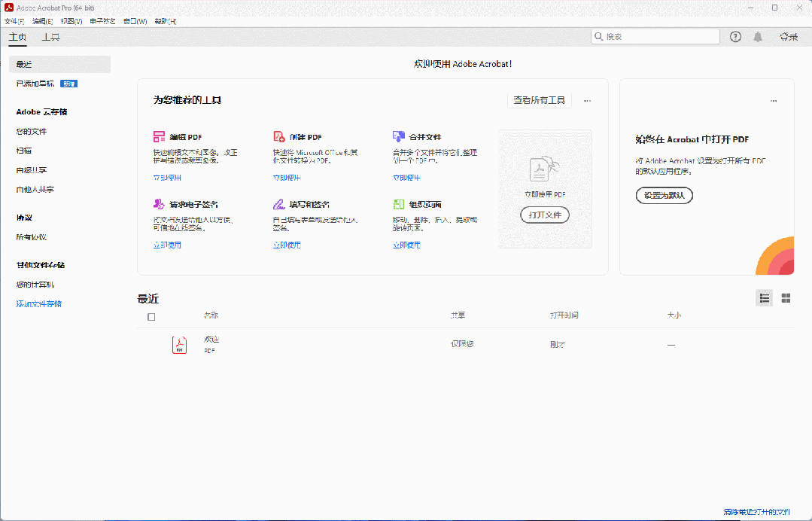
Task: Open the 请求电子签名 tool icon
Action: coord(159,204)
